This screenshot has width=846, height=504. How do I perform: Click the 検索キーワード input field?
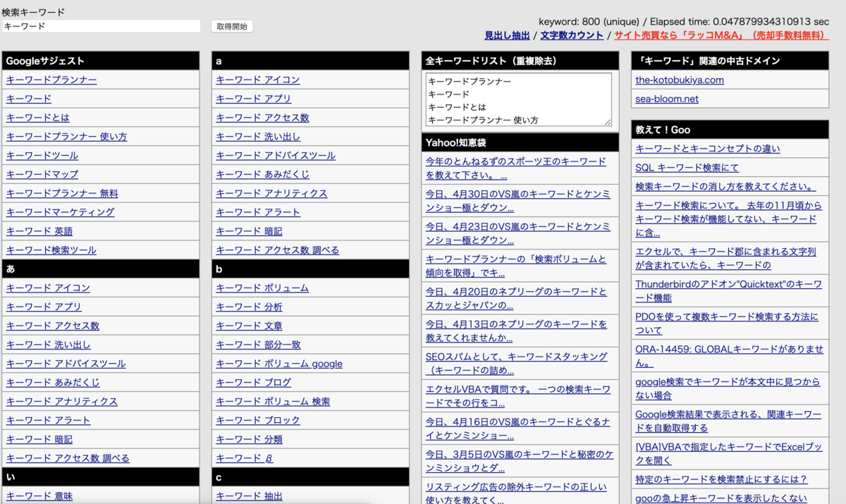[x=102, y=26]
